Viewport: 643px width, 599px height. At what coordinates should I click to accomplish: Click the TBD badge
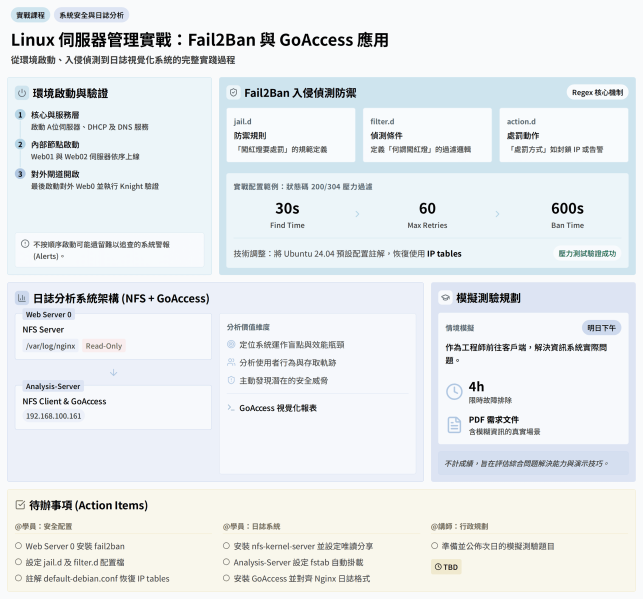click(x=446, y=567)
